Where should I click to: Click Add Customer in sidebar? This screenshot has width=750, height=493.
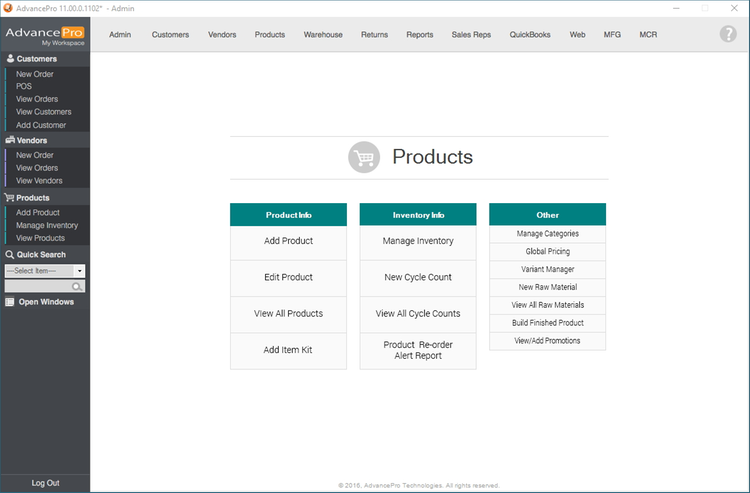pyautogui.click(x=41, y=125)
